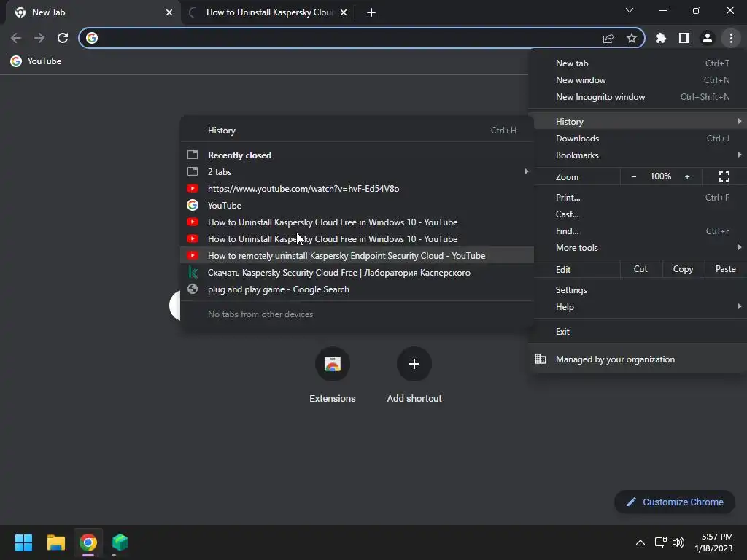Reopen remotely uninstall Kaspersky Endpoint entry
Image resolution: width=747 pixels, height=560 pixels.
point(357,256)
